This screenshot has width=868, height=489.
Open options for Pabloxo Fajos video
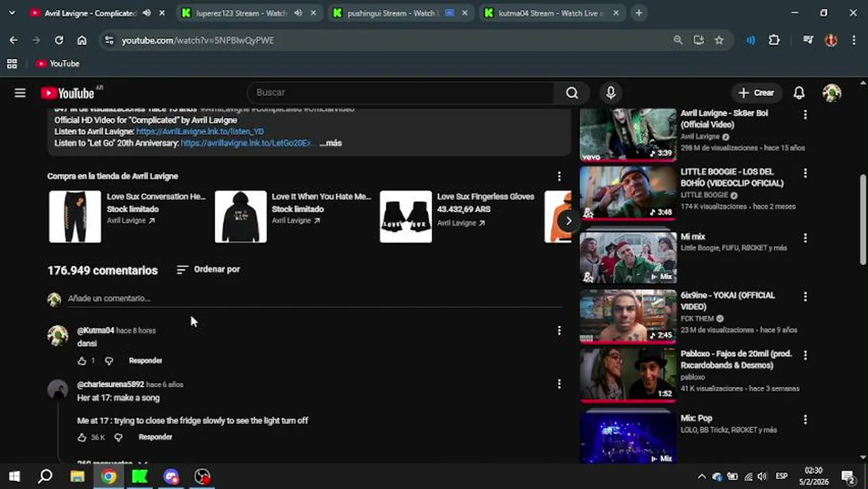805,355
